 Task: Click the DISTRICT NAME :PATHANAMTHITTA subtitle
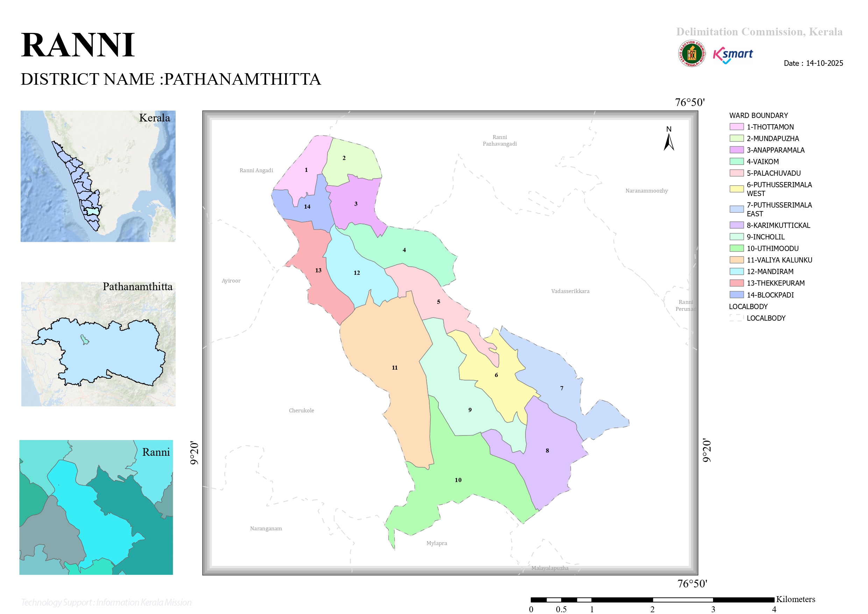(171, 79)
